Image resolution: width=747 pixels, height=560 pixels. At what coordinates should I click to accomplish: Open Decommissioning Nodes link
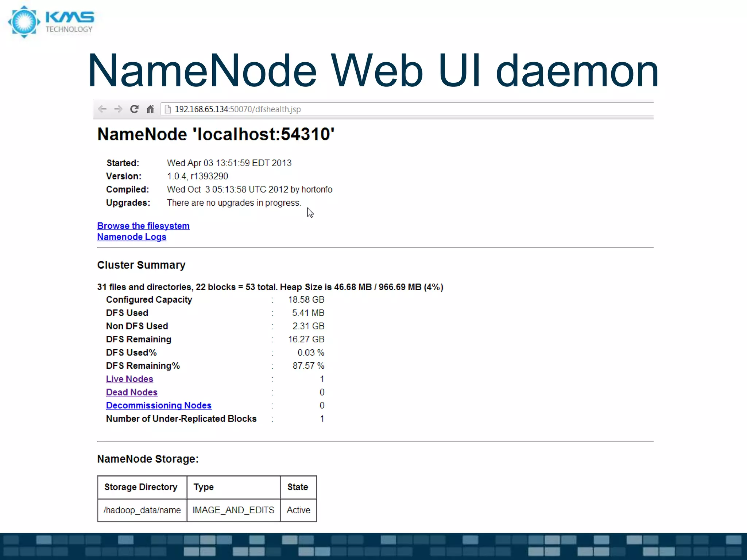point(158,405)
